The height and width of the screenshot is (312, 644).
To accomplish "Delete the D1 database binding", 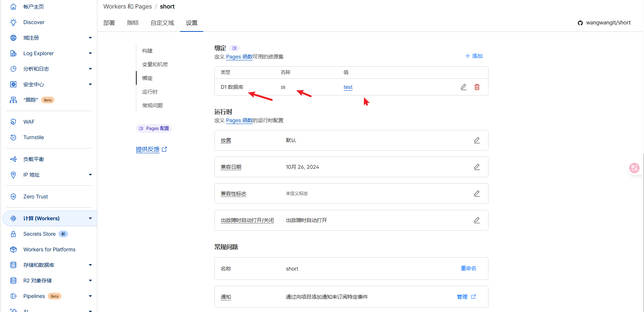I will [477, 87].
